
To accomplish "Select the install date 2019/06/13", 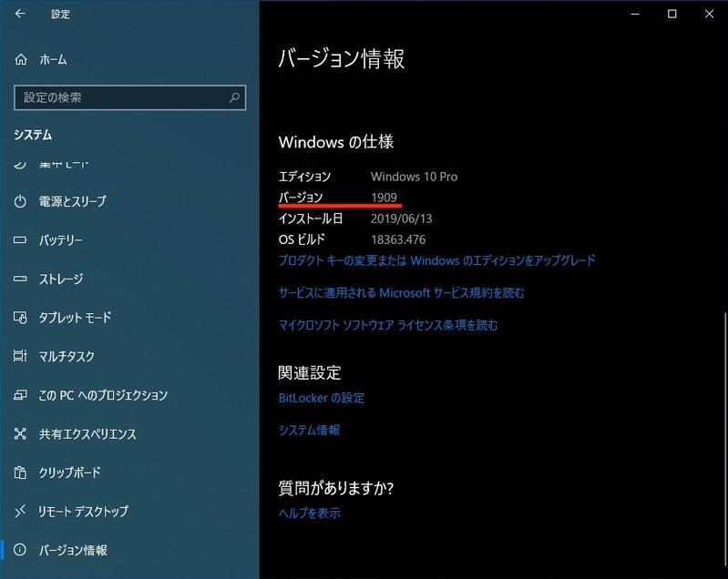I will pyautogui.click(x=401, y=218).
